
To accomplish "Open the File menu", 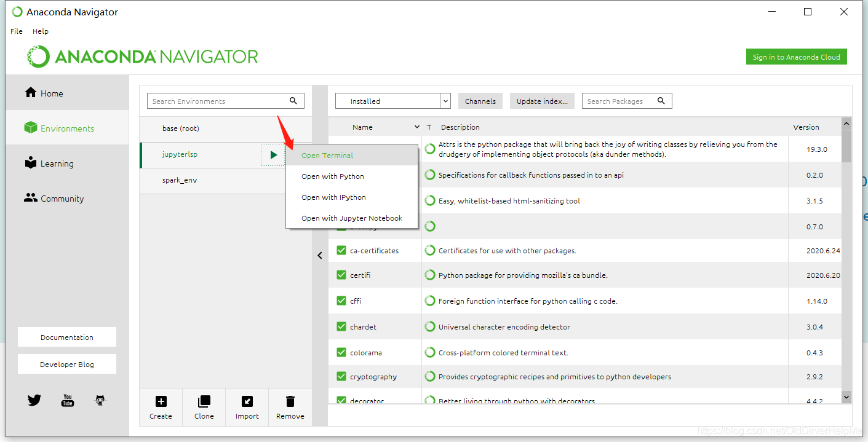I will [17, 31].
